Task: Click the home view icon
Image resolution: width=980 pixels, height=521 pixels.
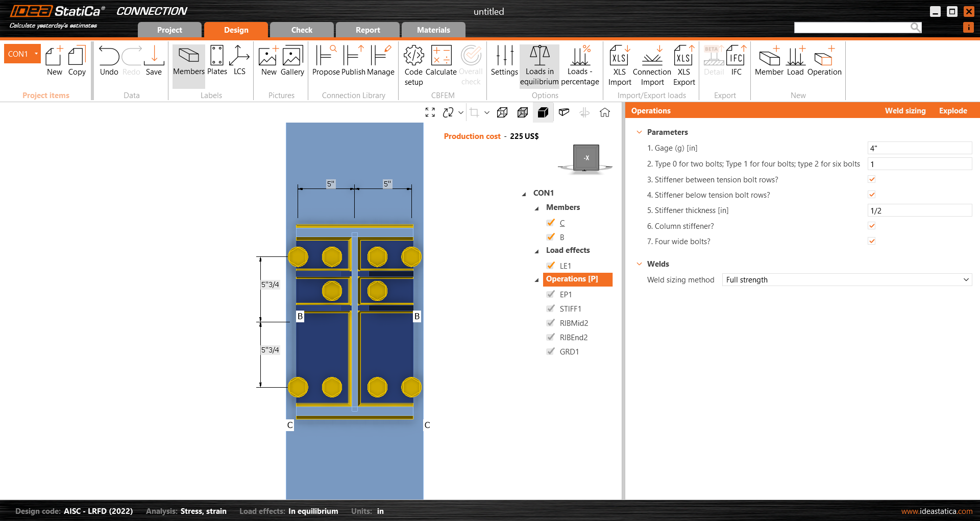Action: click(605, 112)
